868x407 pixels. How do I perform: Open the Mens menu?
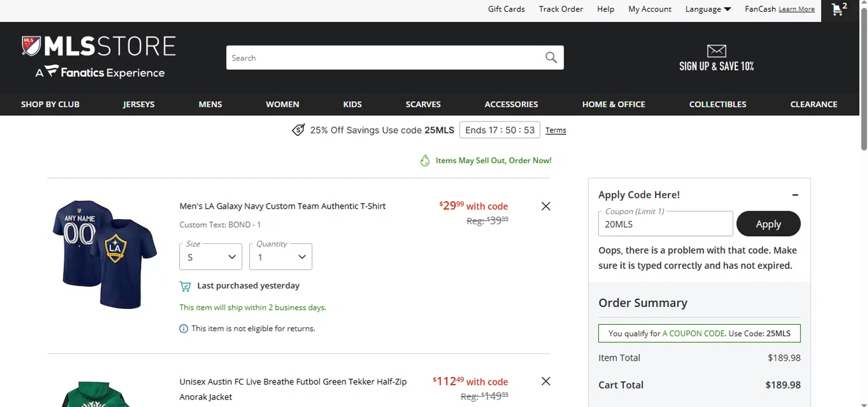click(x=210, y=105)
